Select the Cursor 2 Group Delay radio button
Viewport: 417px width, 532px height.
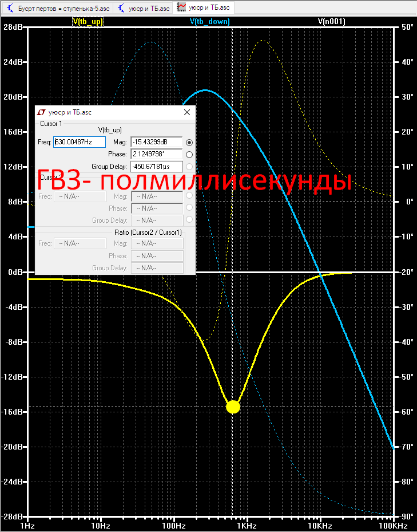189,219
